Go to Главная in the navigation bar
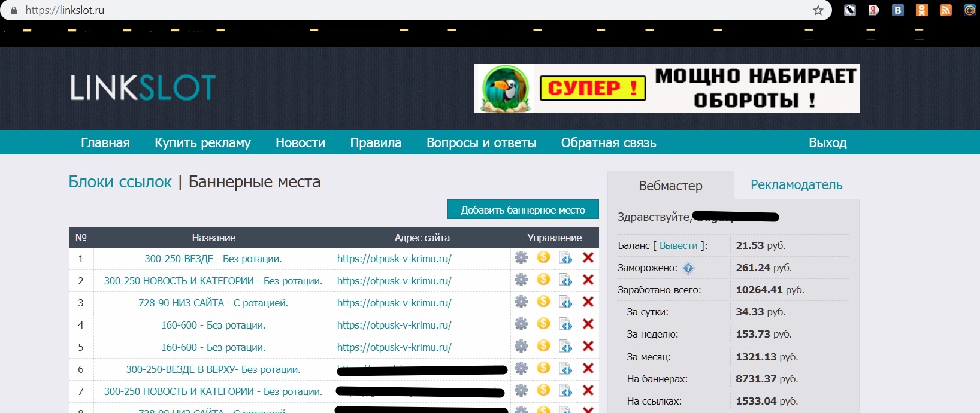The height and width of the screenshot is (413, 980). [x=105, y=143]
